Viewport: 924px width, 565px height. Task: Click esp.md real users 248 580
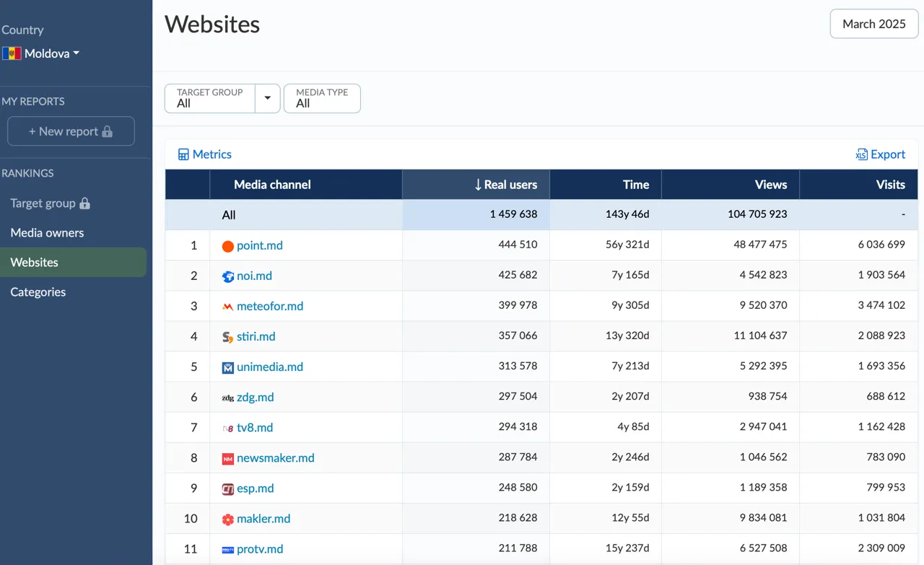518,487
